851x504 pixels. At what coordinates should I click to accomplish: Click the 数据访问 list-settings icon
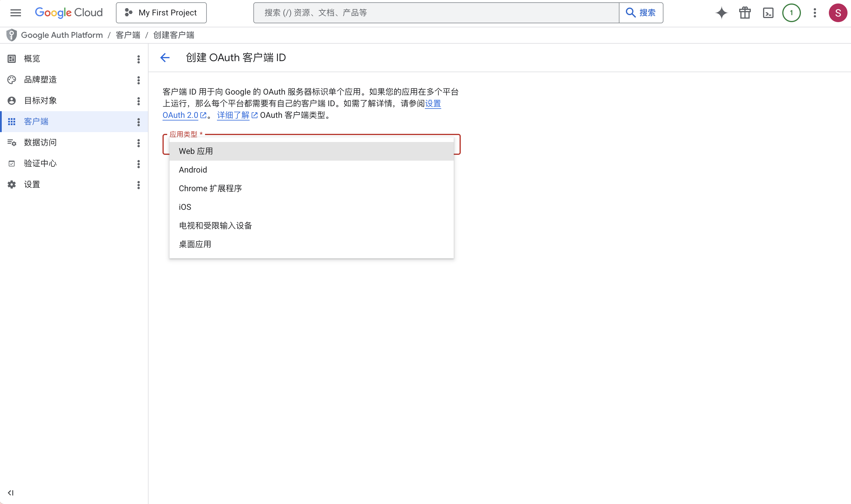(x=12, y=143)
